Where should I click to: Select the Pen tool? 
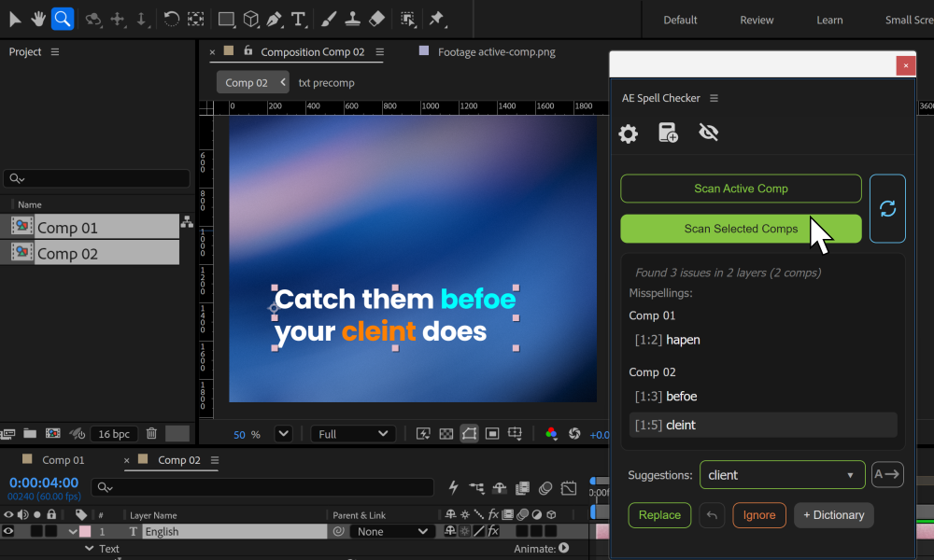(x=274, y=19)
